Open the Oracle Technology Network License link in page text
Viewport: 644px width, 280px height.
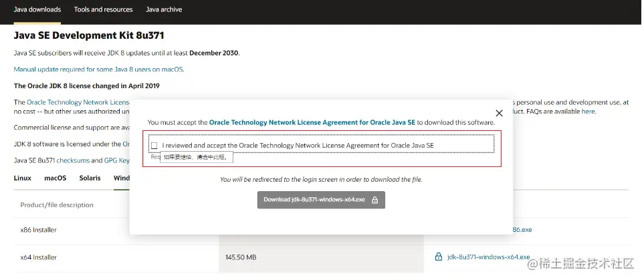[78, 102]
